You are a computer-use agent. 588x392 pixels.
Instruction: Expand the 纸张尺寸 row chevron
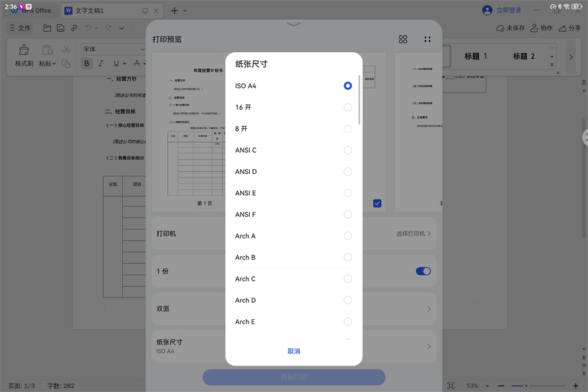point(429,346)
